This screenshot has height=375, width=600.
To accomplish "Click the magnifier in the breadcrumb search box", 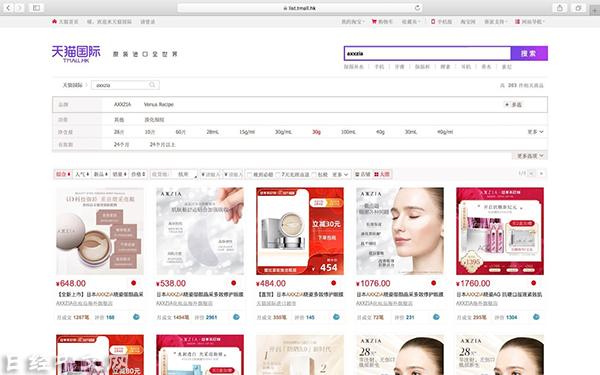I will pyautogui.click(x=152, y=85).
